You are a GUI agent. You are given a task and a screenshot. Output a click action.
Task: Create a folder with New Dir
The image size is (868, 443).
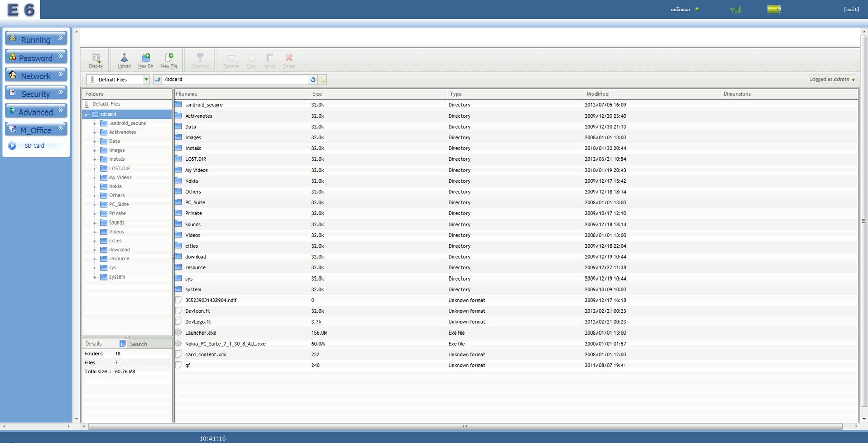(x=146, y=60)
